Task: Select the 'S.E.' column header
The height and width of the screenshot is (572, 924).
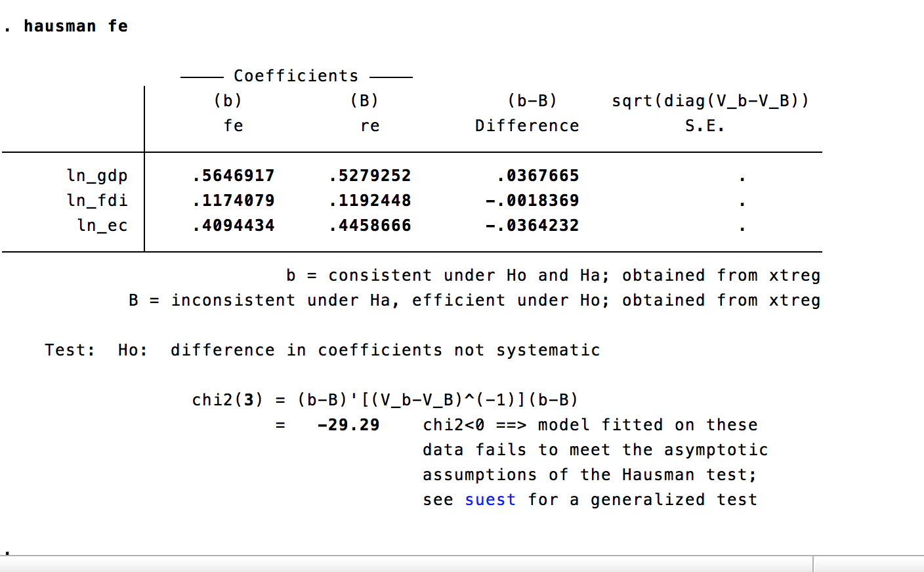Action: (705, 126)
